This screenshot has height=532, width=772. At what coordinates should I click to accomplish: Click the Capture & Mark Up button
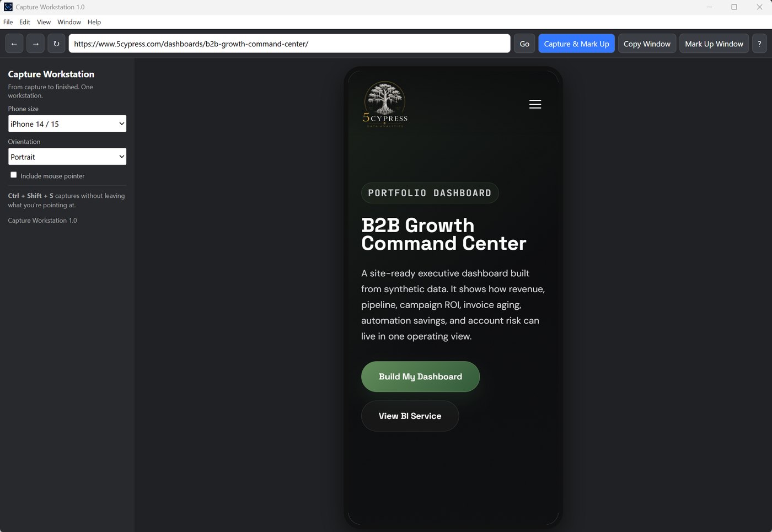tap(576, 44)
